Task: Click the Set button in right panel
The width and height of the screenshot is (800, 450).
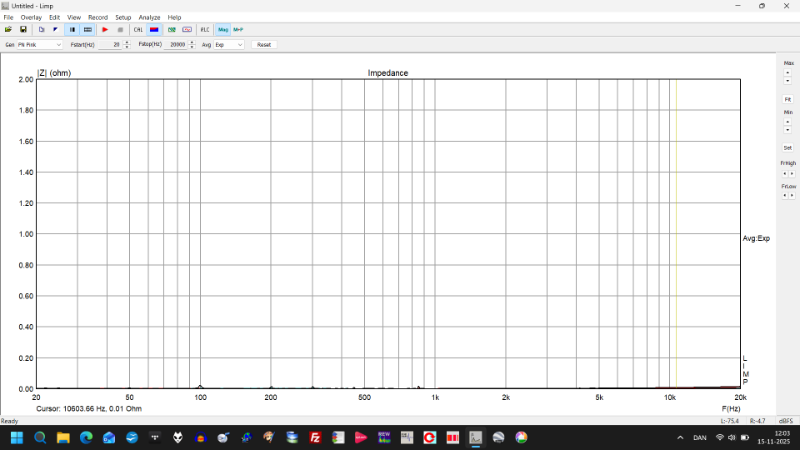Action: point(788,147)
